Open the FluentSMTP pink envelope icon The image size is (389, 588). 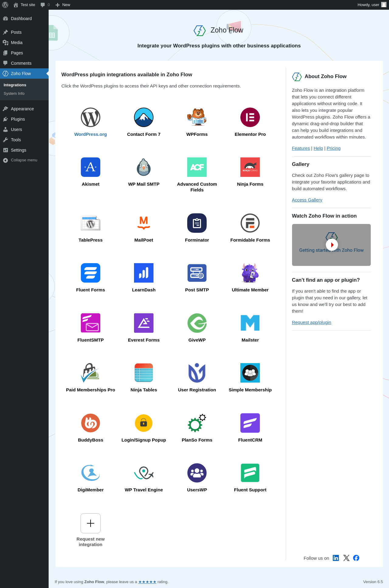pos(91,323)
